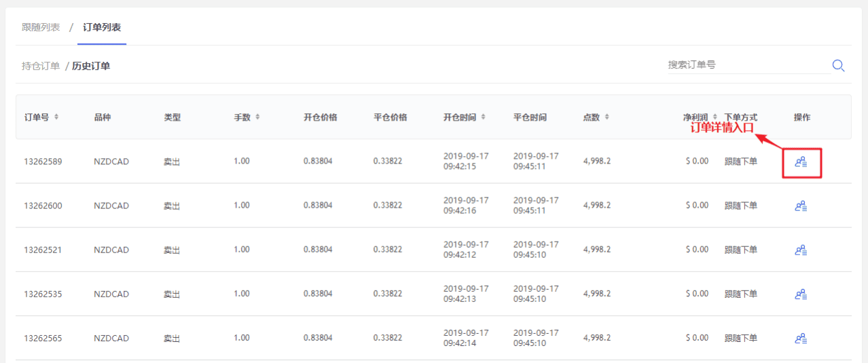The width and height of the screenshot is (868, 363).
Task: Sort by 净利润 column arrows
Action: coord(715,117)
